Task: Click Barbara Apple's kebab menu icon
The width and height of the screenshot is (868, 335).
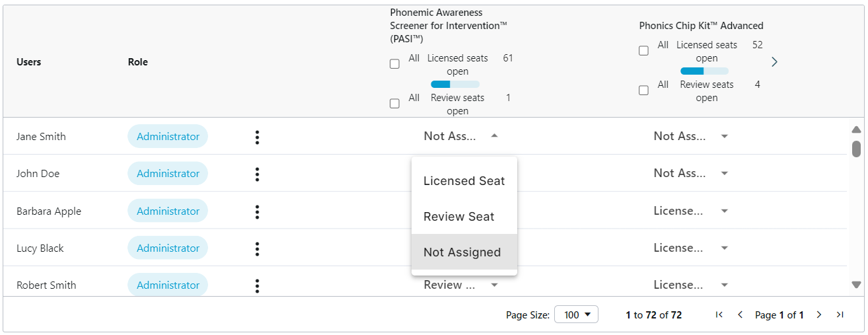Action: pos(257,211)
